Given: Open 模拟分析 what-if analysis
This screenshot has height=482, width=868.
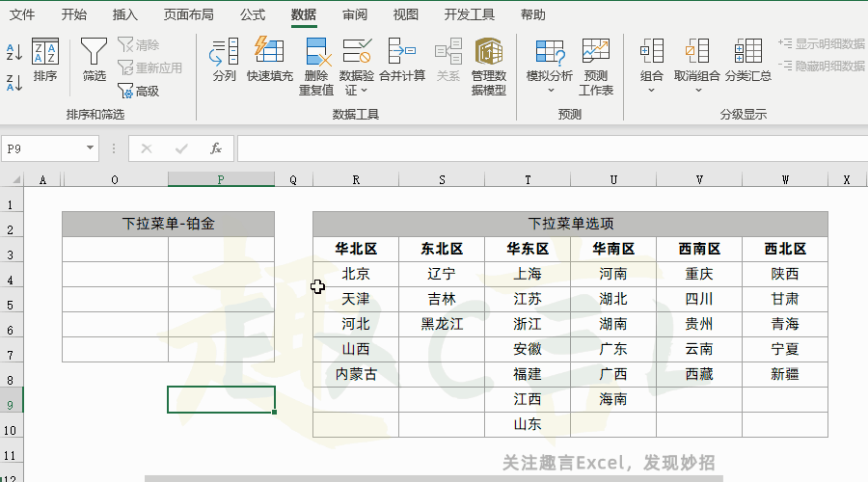Looking at the screenshot, I should click(x=549, y=58).
